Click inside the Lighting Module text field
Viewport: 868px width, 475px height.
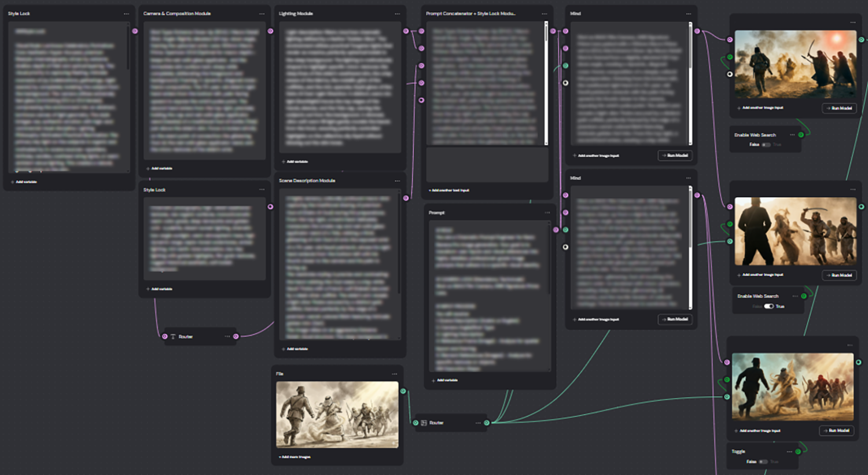(x=340, y=87)
